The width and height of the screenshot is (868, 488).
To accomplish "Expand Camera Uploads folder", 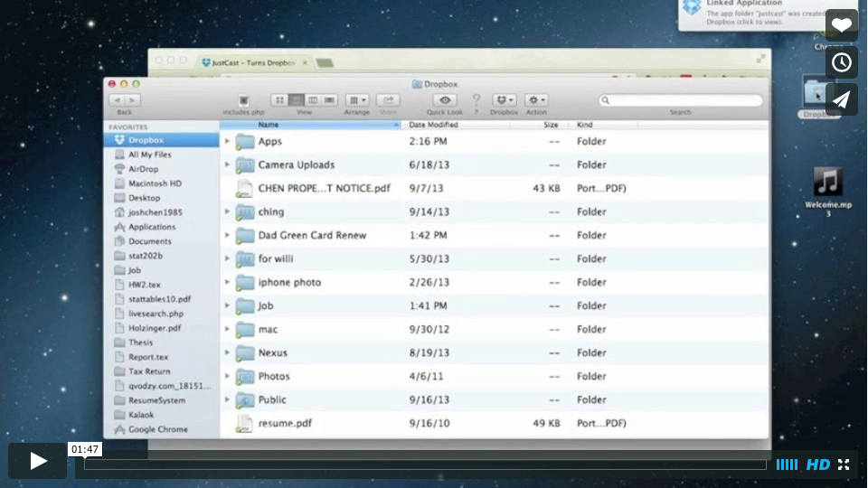I will [x=227, y=164].
